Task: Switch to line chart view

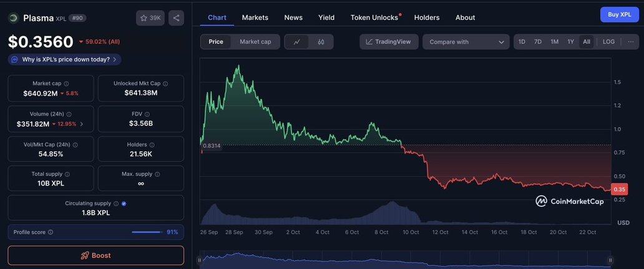Action: pos(296,42)
